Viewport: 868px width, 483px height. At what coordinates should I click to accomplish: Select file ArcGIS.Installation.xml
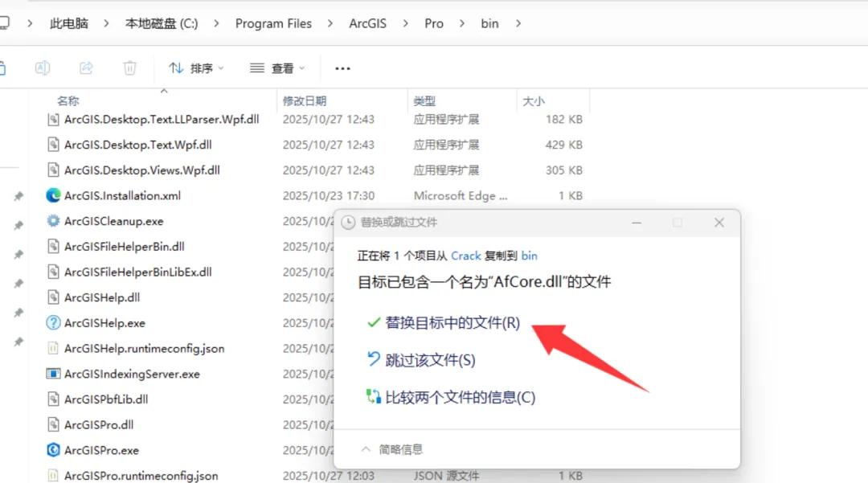pyautogui.click(x=122, y=196)
